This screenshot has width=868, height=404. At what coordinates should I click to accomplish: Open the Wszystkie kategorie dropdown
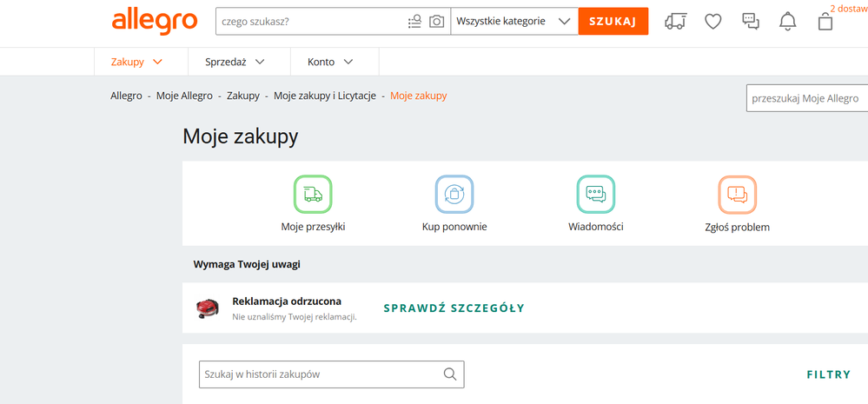[514, 22]
